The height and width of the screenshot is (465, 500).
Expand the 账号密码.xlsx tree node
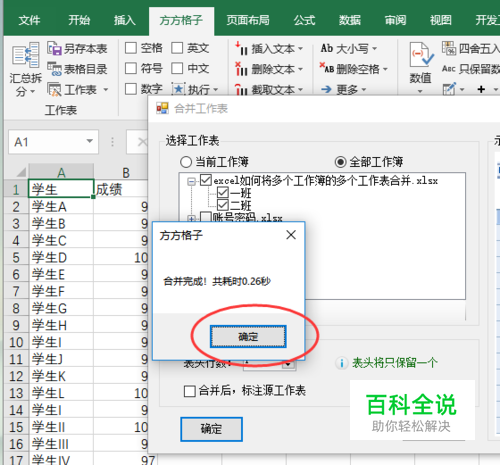coord(191,218)
